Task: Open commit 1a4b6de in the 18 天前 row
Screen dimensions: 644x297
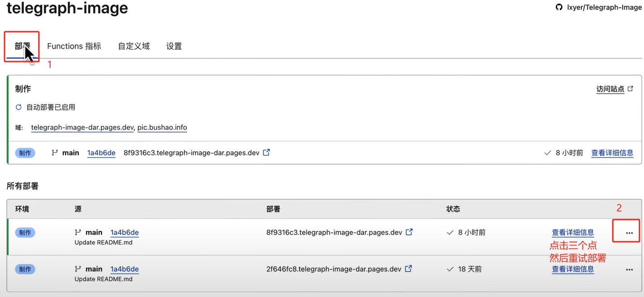Action: pos(124,269)
